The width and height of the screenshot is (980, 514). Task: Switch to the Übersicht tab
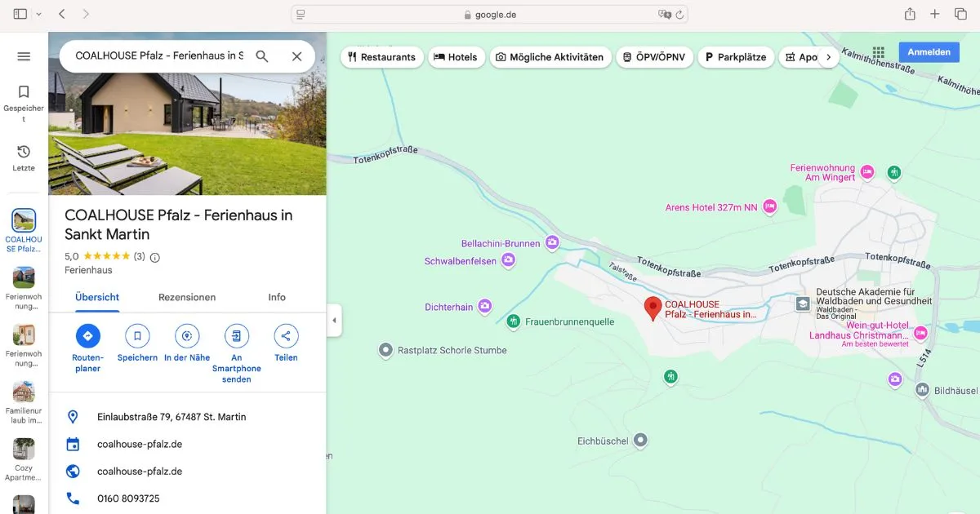pyautogui.click(x=97, y=297)
